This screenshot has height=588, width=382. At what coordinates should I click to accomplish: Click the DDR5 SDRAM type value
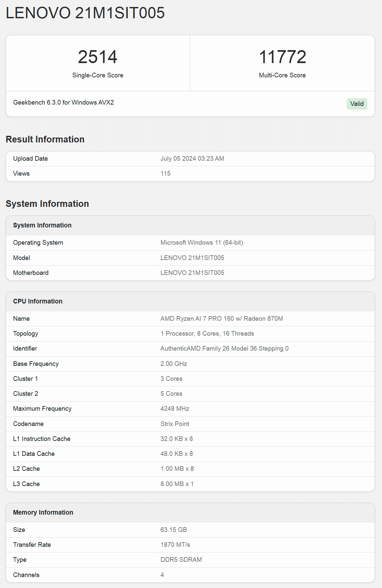(x=181, y=559)
